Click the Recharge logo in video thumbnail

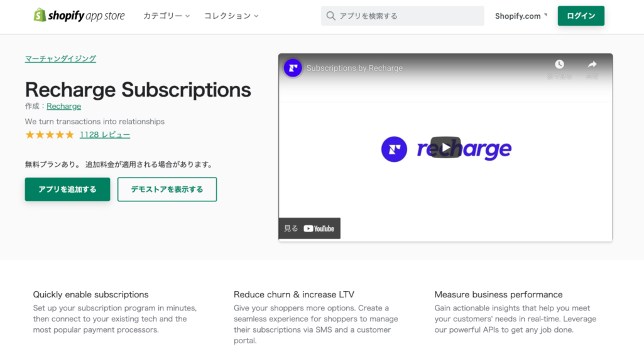click(446, 149)
